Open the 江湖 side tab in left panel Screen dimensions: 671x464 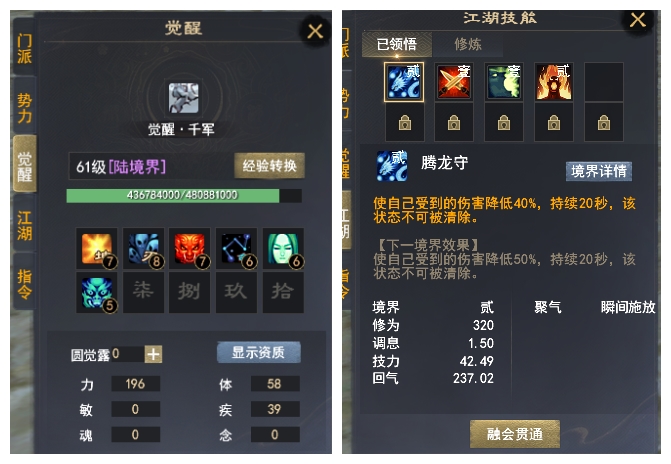pyautogui.click(x=24, y=225)
